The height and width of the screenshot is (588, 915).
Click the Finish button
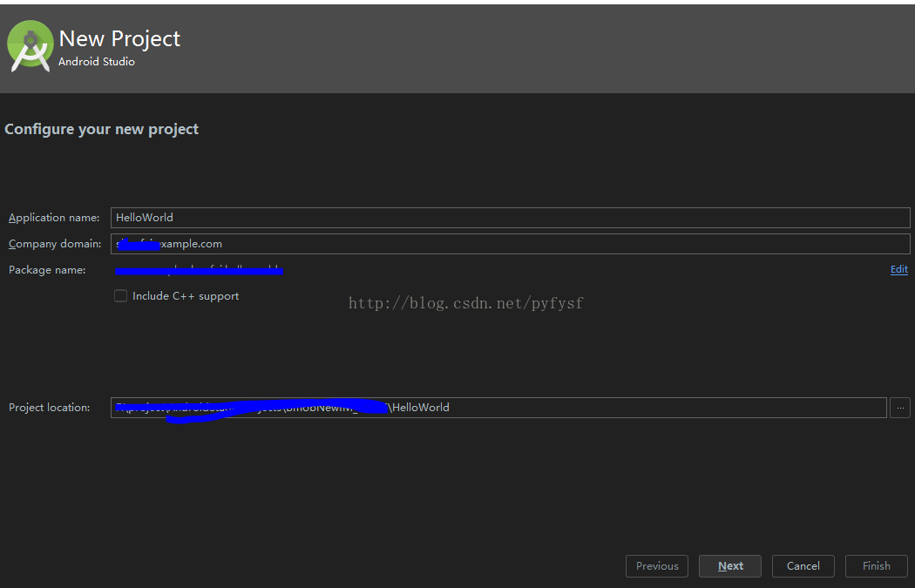coord(877,566)
